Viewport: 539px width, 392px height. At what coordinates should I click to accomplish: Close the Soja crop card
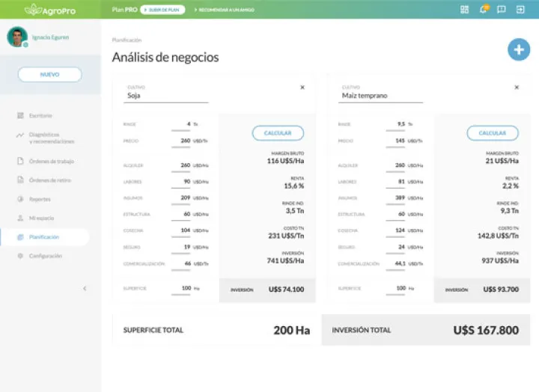[302, 88]
